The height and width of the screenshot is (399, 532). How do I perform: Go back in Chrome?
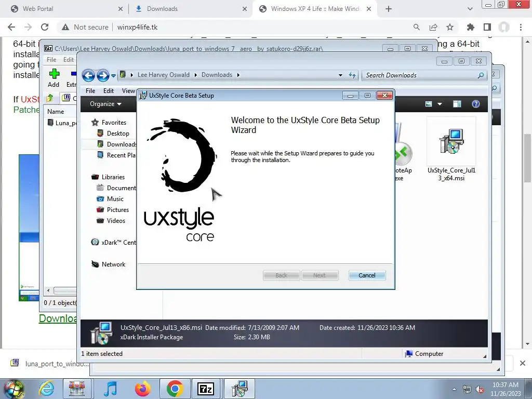(11, 27)
